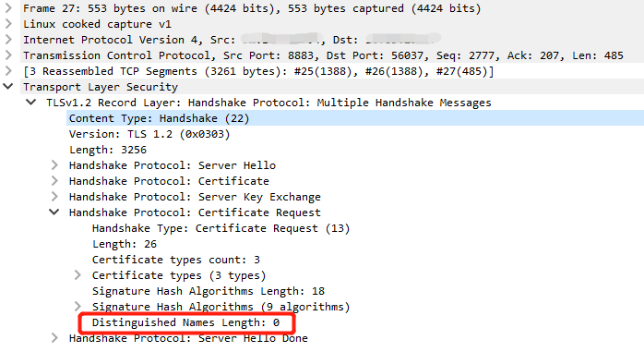Screen dimensions: 644x352
Task: Select Distinguished Names Length: 0 row
Action: pyautogui.click(x=185, y=322)
